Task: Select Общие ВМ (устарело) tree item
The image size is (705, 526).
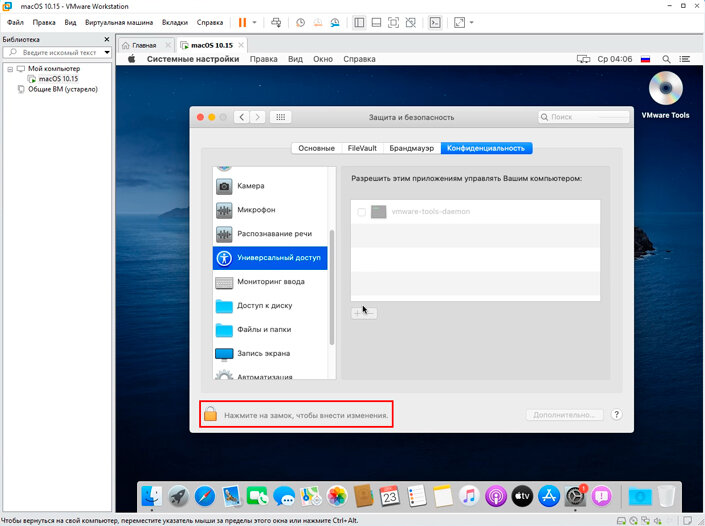Action: pos(62,89)
